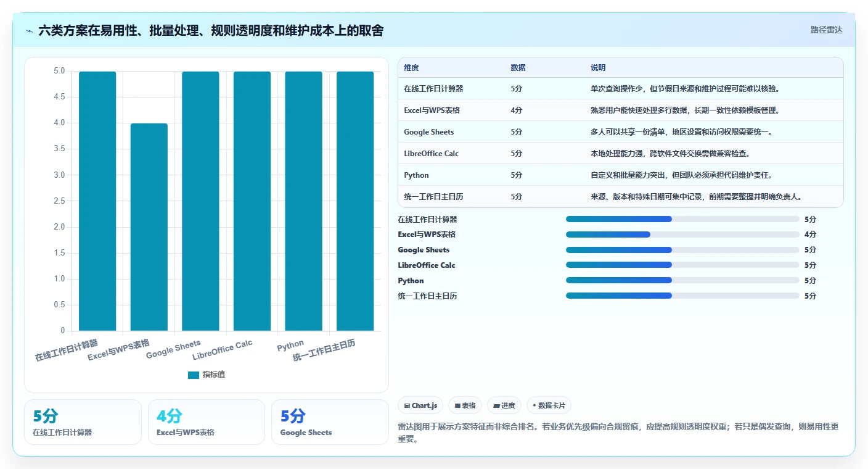Image resolution: width=868 pixels, height=469 pixels.
Task: Open the 5分 在线工作日计算器 data card
Action: click(83, 422)
